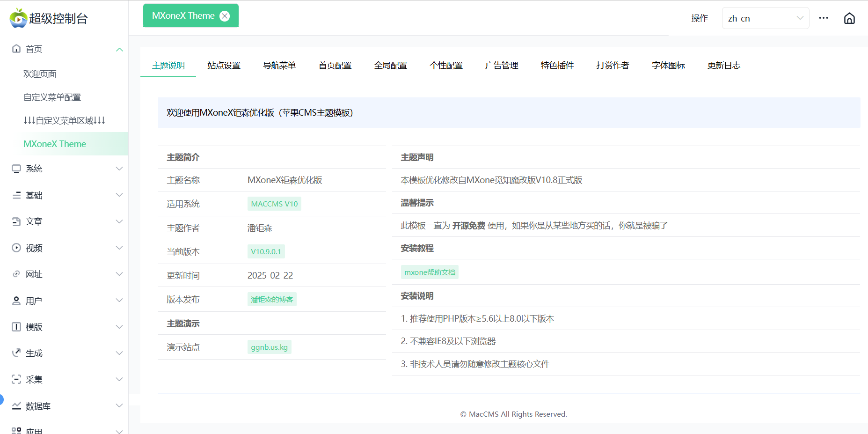The height and width of the screenshot is (434, 868).
Task: Click the ↓↓↓自定义菜单区域↓↓↓ sidebar item
Action: (x=64, y=121)
